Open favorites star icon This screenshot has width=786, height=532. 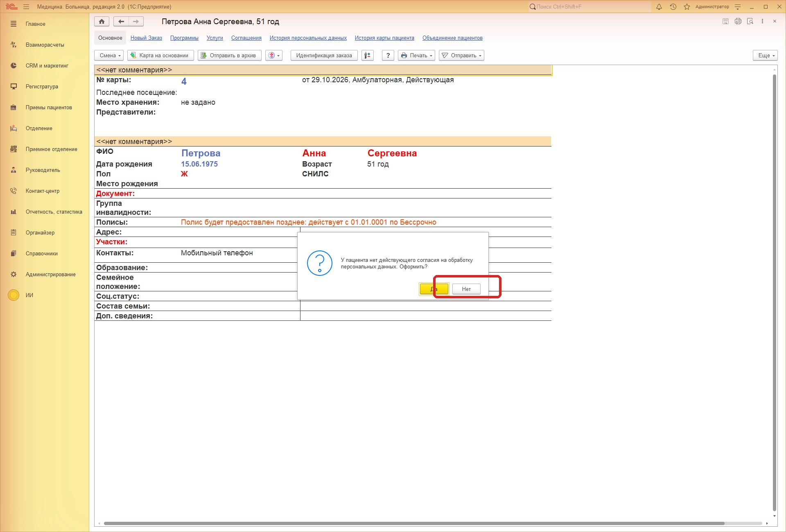click(687, 7)
